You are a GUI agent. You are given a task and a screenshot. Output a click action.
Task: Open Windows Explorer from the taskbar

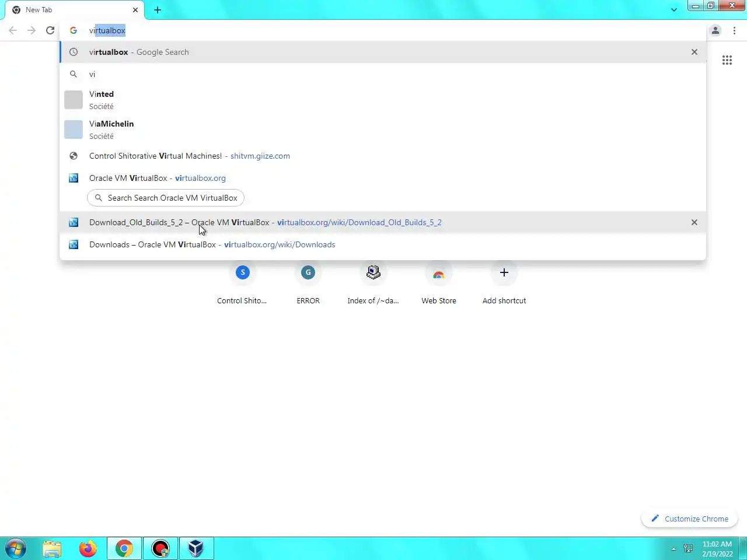tap(52, 548)
